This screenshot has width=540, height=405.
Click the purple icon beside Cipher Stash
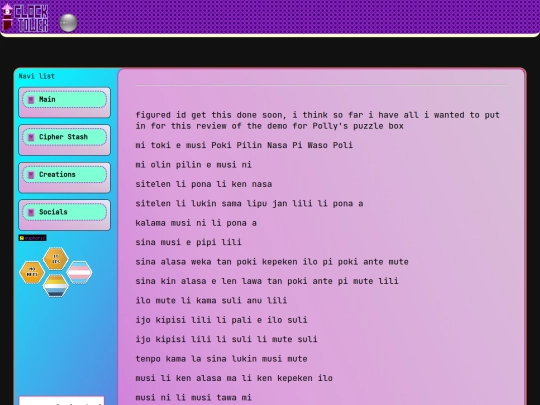(31, 137)
